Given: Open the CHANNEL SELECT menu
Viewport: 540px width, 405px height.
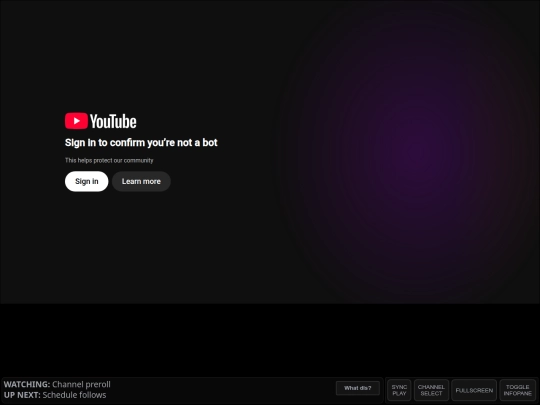Looking at the screenshot, I should click(x=431, y=390).
